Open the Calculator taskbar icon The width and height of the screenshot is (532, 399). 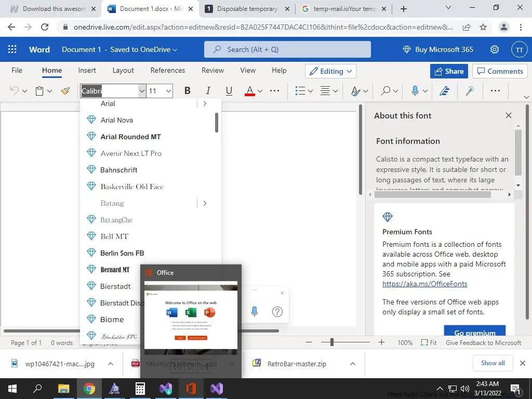[140, 389]
